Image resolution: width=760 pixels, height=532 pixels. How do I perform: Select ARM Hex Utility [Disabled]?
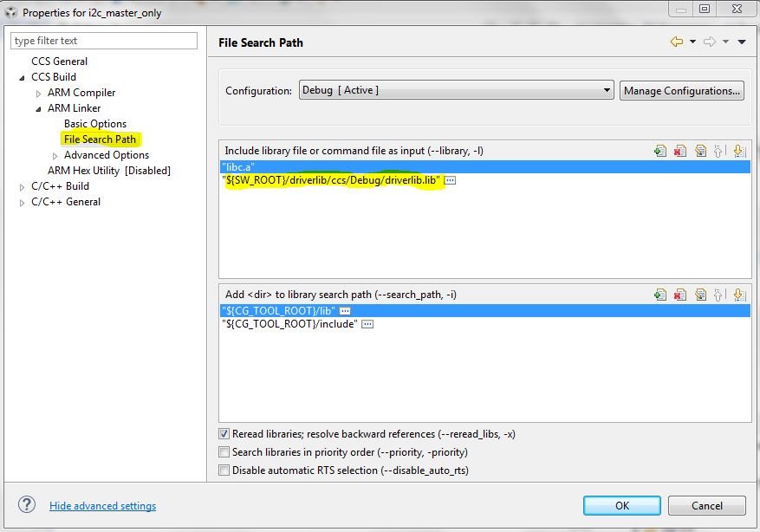coord(109,171)
